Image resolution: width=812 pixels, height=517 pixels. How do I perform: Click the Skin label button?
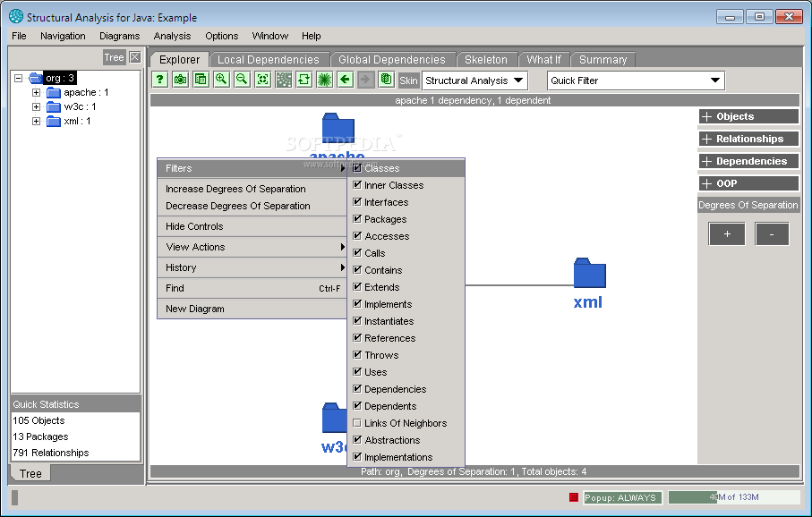[x=408, y=81]
